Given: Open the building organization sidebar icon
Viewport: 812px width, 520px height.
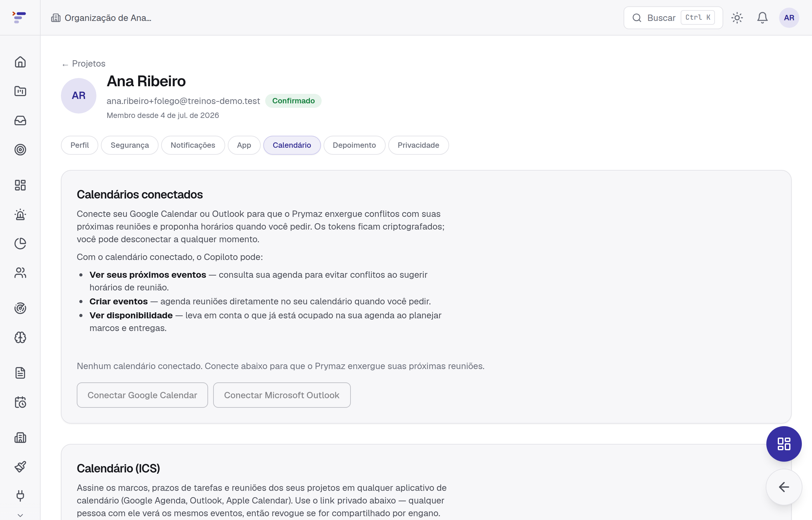Looking at the screenshot, I should 20,438.
